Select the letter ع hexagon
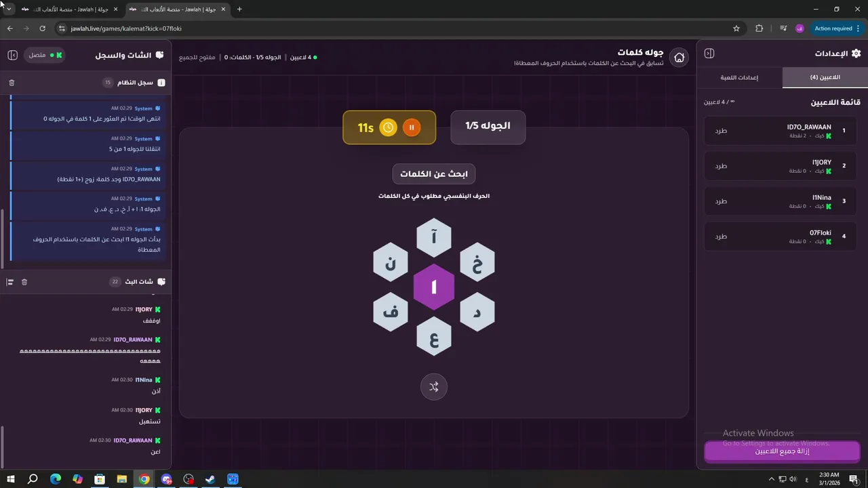The width and height of the screenshot is (868, 488). coord(434,337)
